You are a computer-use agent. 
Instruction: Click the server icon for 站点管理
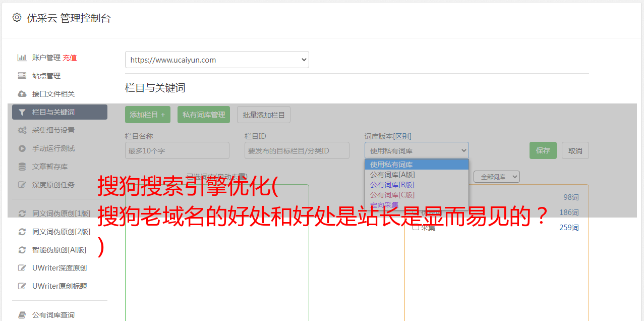pos(22,76)
